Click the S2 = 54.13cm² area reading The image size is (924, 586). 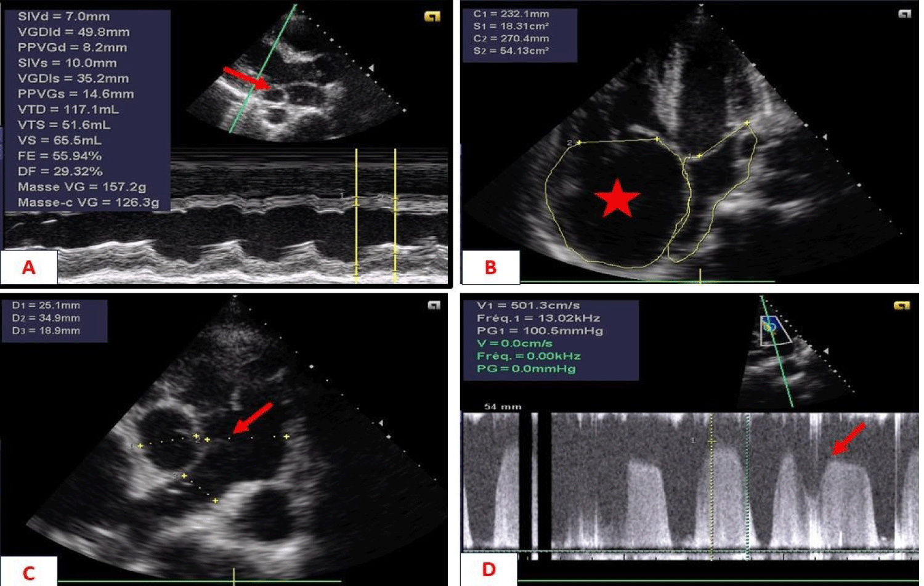coord(511,51)
